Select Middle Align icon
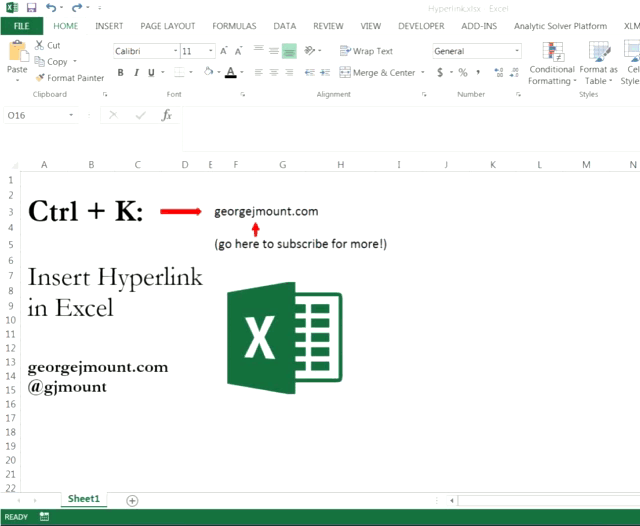 274,51
